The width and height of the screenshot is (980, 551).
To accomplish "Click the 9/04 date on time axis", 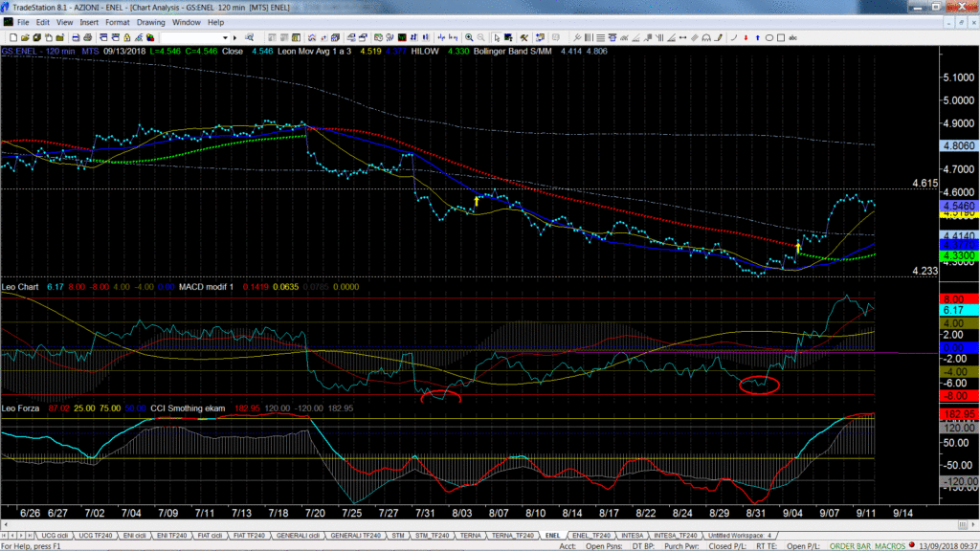I will pos(792,513).
